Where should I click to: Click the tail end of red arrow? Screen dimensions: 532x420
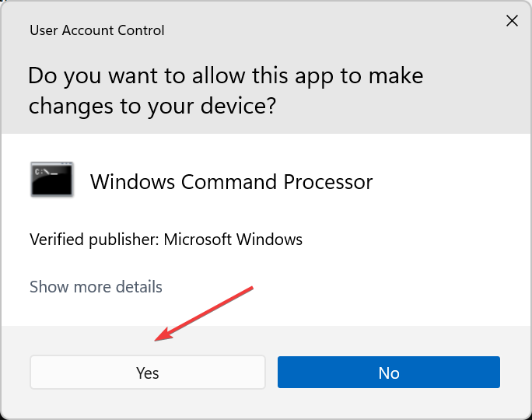point(252,288)
